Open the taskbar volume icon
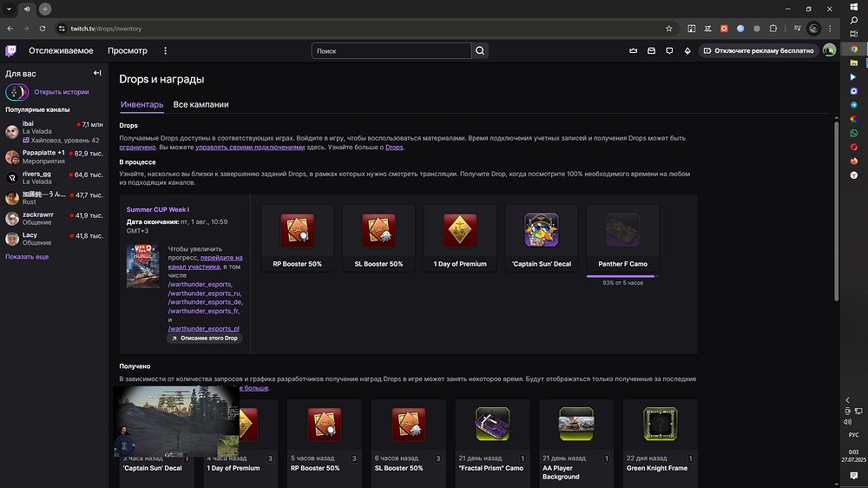 click(847, 421)
